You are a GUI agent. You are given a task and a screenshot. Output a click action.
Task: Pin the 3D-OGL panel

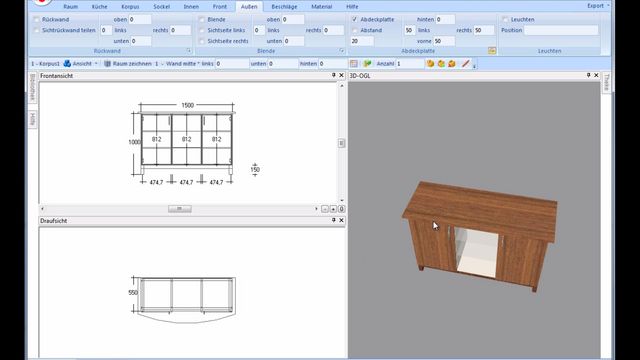tap(589, 76)
